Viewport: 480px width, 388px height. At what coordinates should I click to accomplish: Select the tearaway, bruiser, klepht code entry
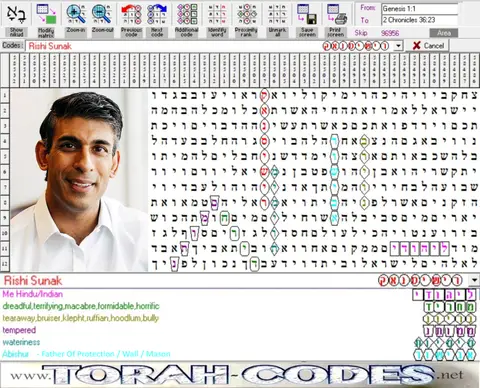pyautogui.click(x=80, y=318)
